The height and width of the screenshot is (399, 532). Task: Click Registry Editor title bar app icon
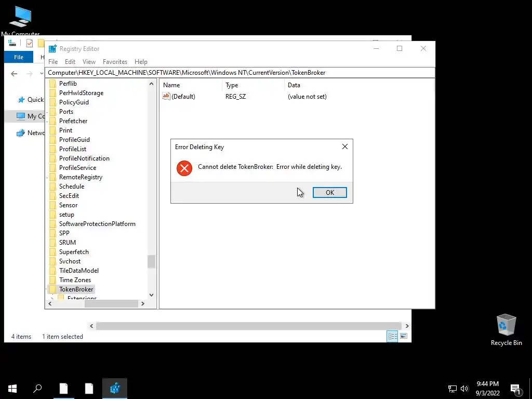tap(52, 49)
